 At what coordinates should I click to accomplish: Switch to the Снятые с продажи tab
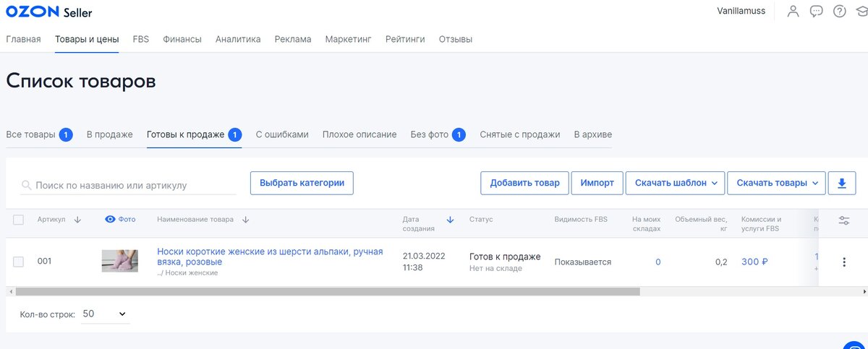520,134
